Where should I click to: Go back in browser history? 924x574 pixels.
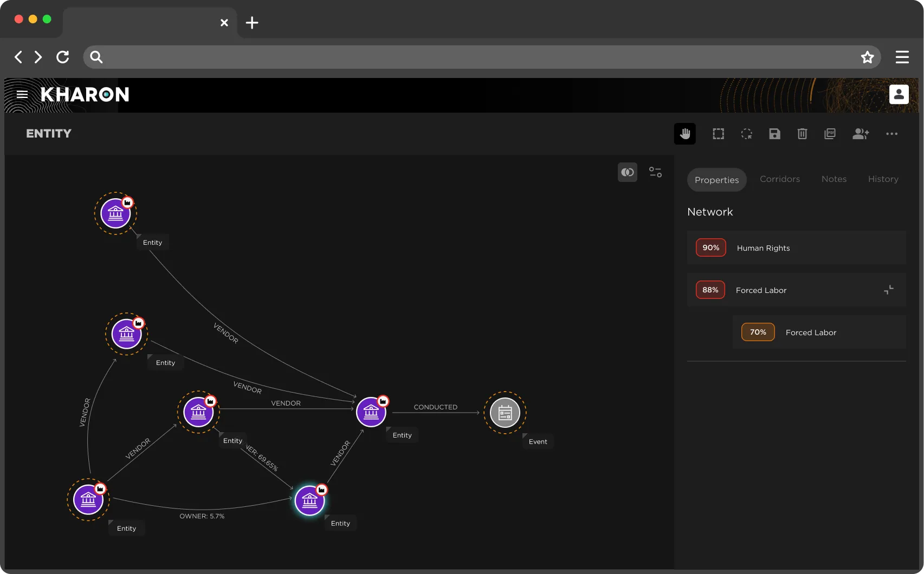click(x=18, y=57)
